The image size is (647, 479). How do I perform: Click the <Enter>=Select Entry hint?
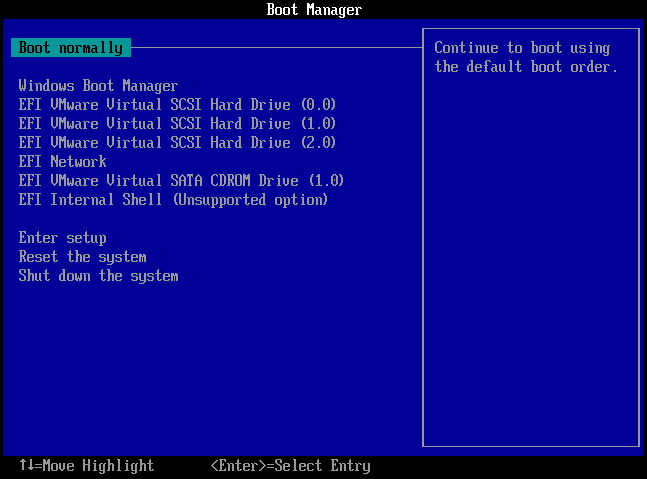(x=290, y=466)
